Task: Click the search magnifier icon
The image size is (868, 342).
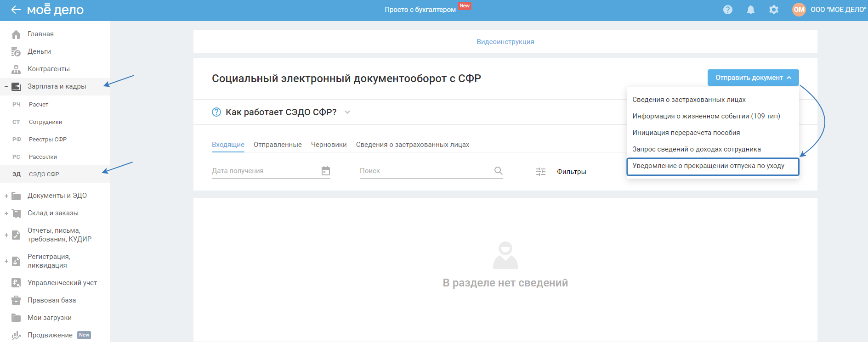Action: [x=498, y=171]
